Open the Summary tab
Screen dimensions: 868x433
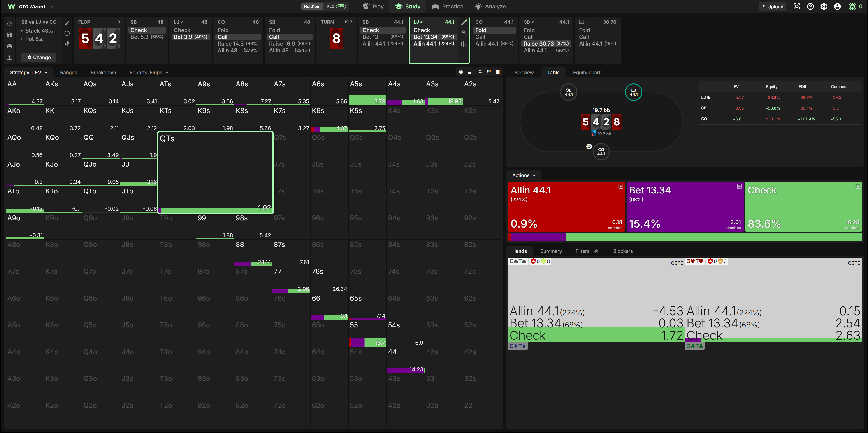[x=551, y=251]
